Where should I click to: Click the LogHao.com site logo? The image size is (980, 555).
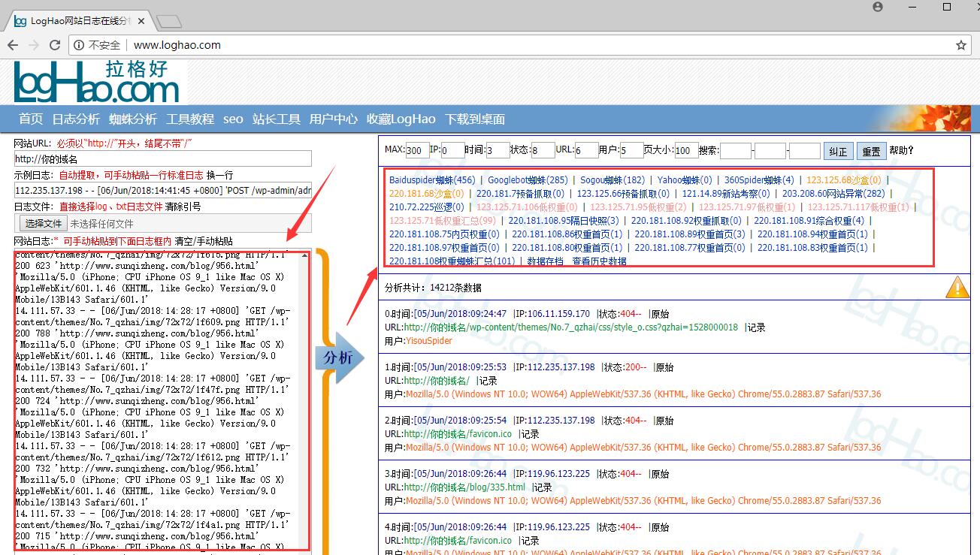pyautogui.click(x=97, y=83)
